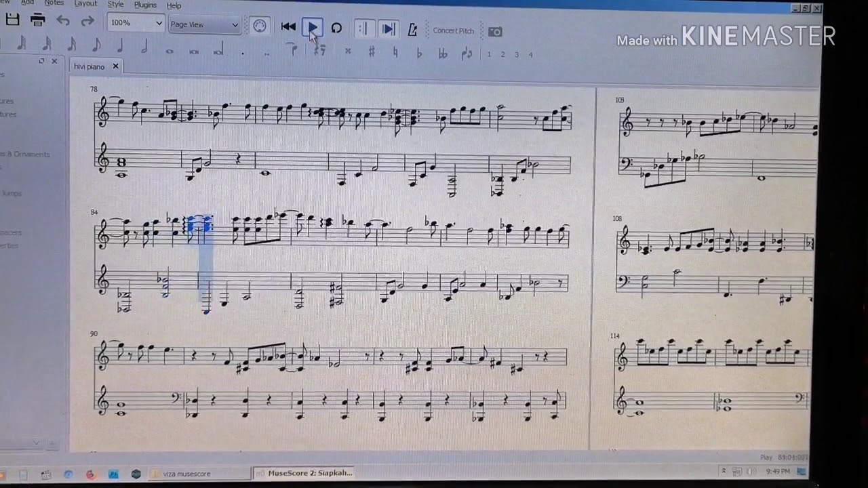Screen dimensions: 868x488
Task: Select the half note duration
Action: point(144,47)
